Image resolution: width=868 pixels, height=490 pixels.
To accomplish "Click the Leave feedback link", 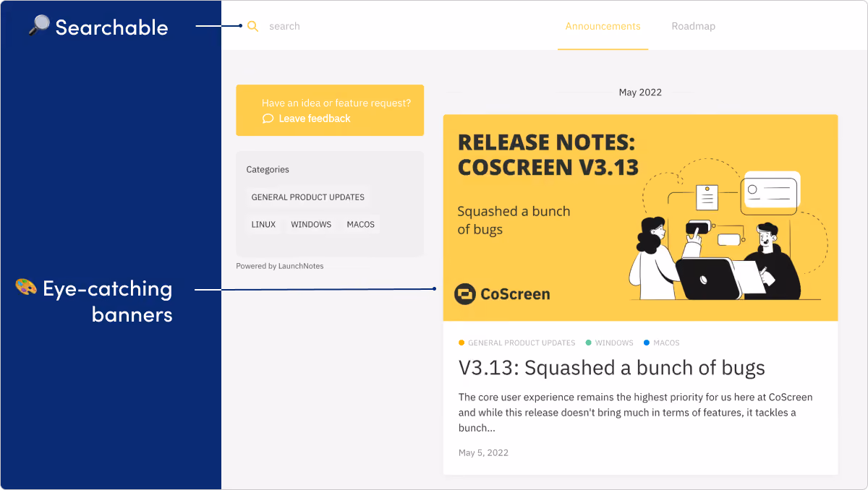I will point(315,119).
